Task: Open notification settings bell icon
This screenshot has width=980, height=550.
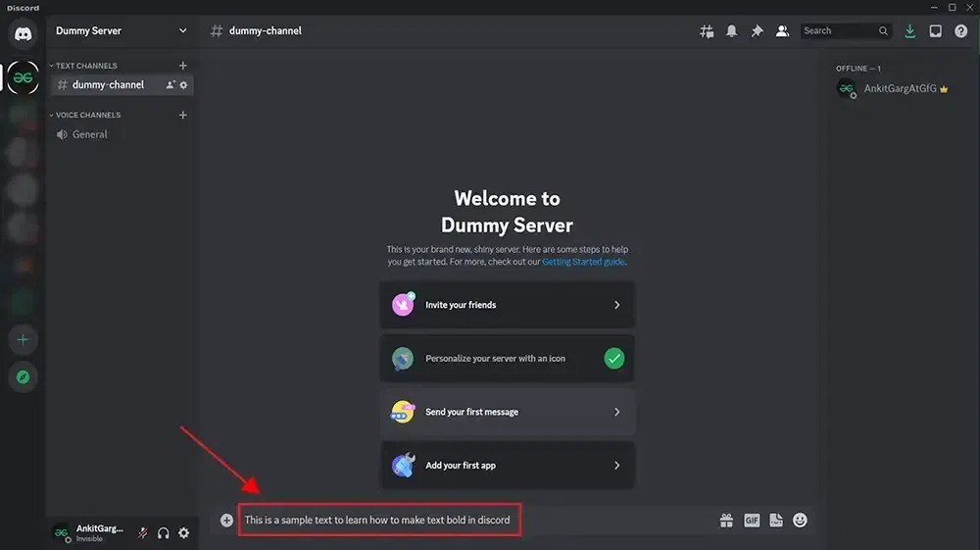Action: tap(731, 30)
